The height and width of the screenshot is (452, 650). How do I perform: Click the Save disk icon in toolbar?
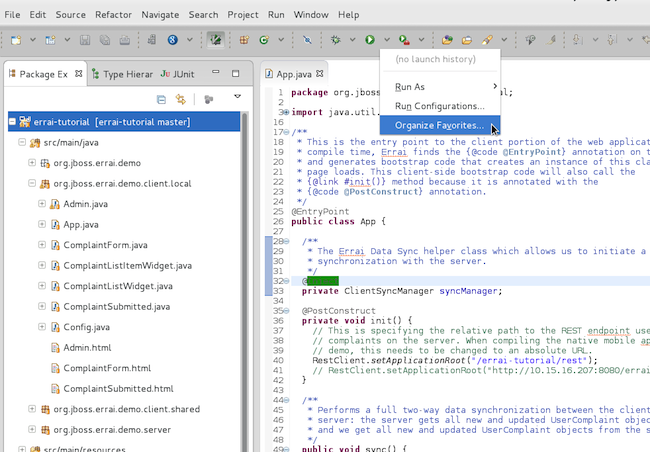[x=86, y=40]
